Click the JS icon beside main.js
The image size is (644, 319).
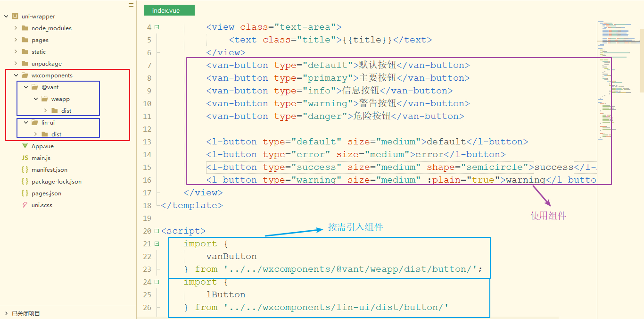tap(25, 158)
